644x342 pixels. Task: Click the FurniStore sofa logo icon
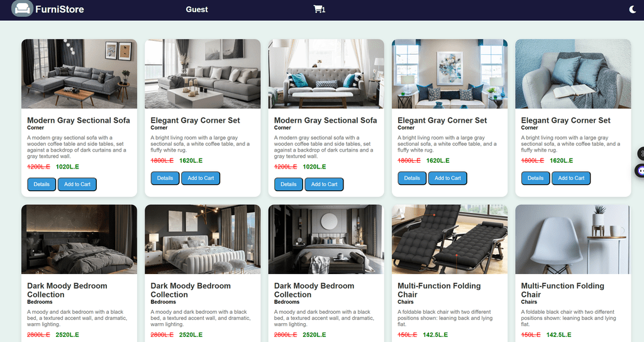(22, 8)
